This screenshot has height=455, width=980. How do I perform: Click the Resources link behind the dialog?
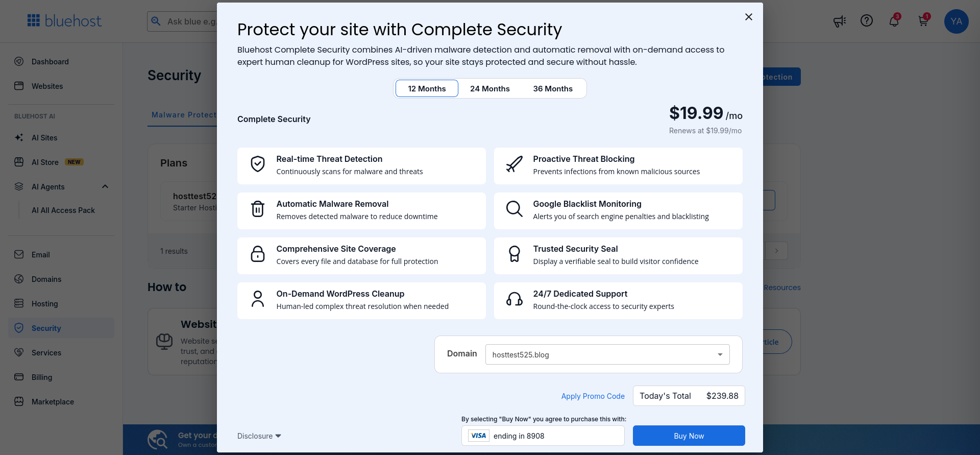(782, 288)
